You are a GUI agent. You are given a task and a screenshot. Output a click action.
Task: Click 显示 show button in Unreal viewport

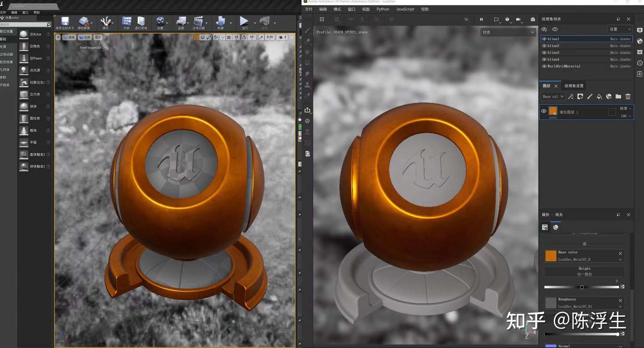click(x=98, y=37)
